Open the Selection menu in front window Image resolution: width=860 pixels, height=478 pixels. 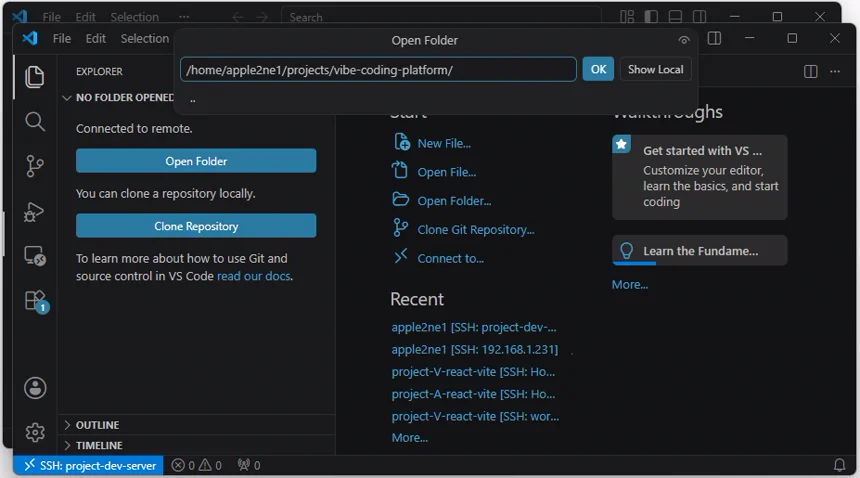click(145, 38)
